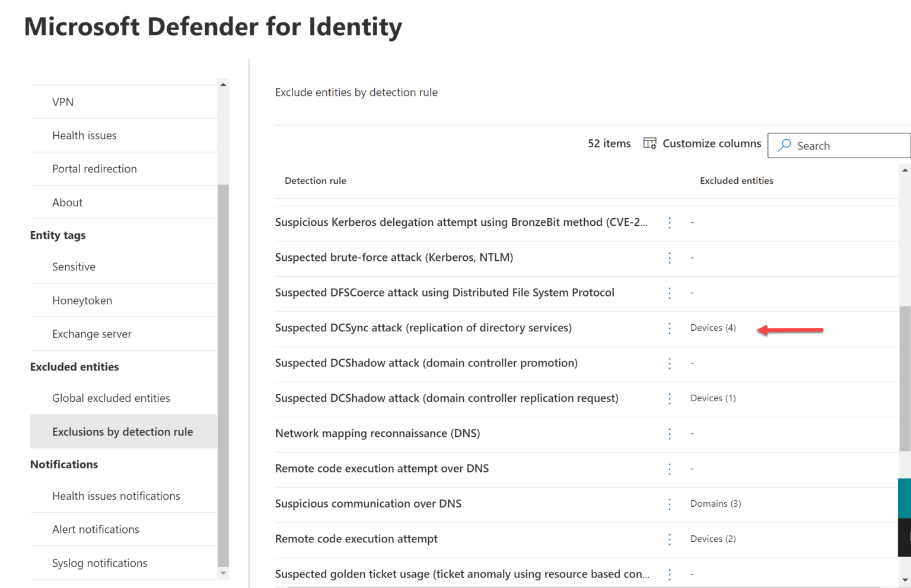Click the sidebar scrollbar down arrow
911x588 pixels.
tap(223, 573)
